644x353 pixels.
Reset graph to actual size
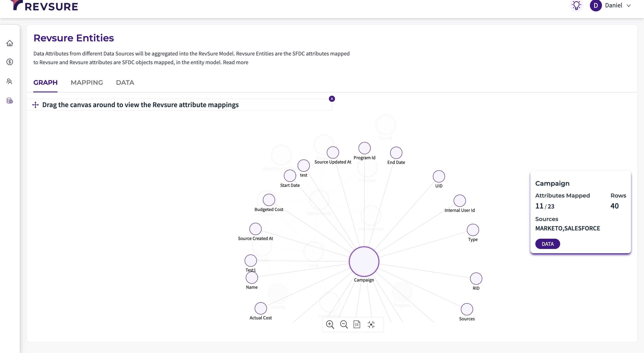357,325
